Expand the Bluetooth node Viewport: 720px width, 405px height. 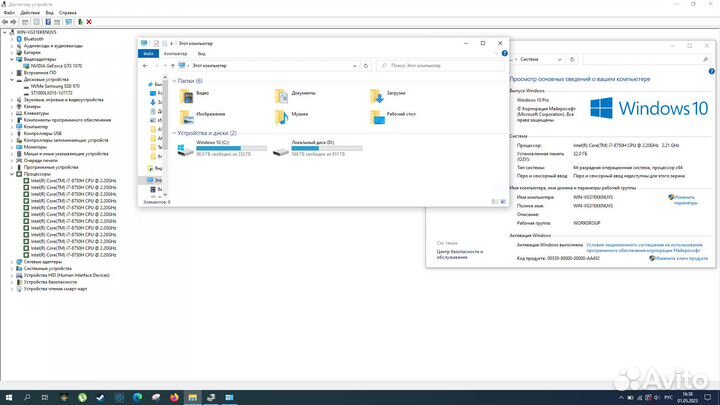(x=12, y=39)
